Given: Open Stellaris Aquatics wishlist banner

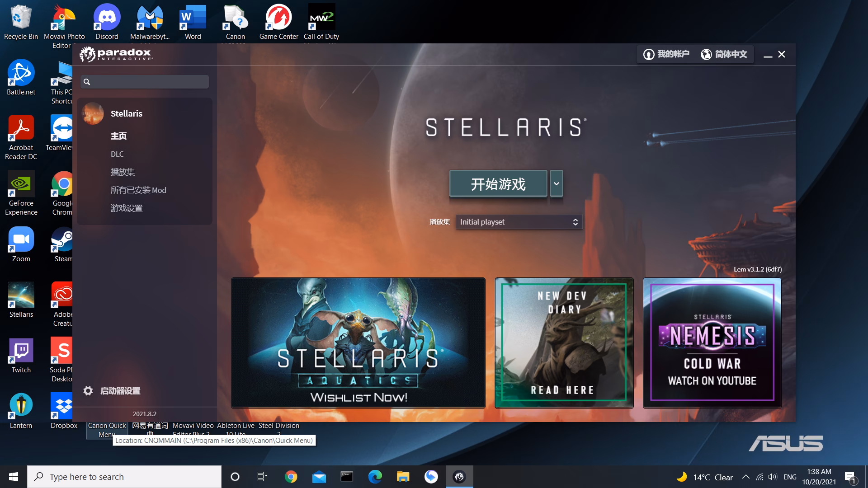Looking at the screenshot, I should 358,343.
